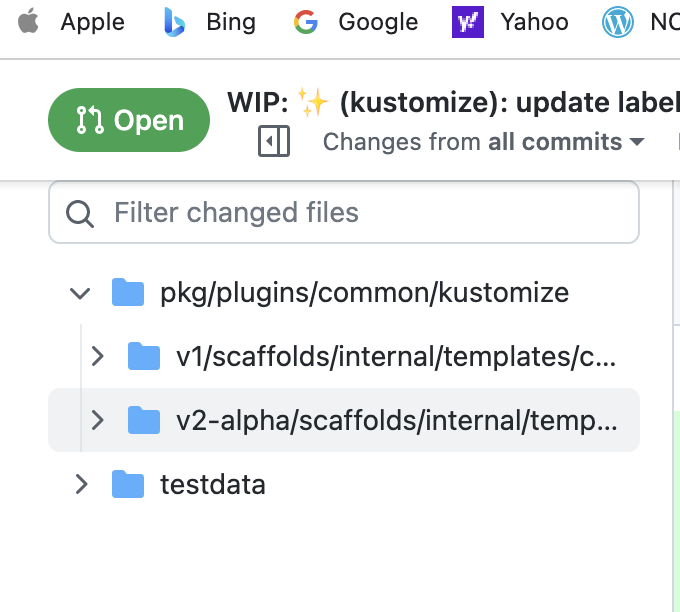Click the WordPress bookmark icon

point(618,21)
